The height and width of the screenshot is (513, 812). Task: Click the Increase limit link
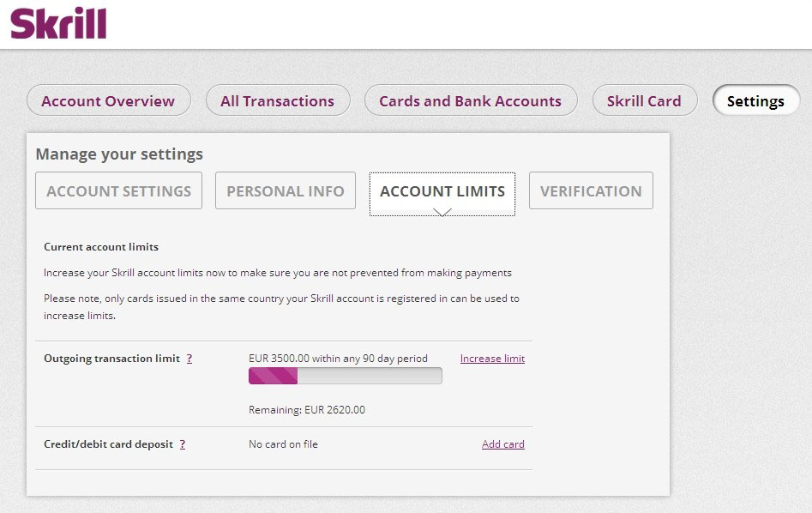pos(492,359)
